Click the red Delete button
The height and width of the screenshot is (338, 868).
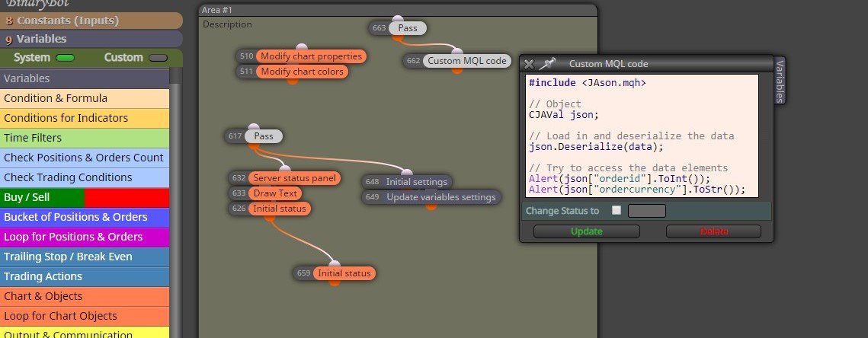713,231
